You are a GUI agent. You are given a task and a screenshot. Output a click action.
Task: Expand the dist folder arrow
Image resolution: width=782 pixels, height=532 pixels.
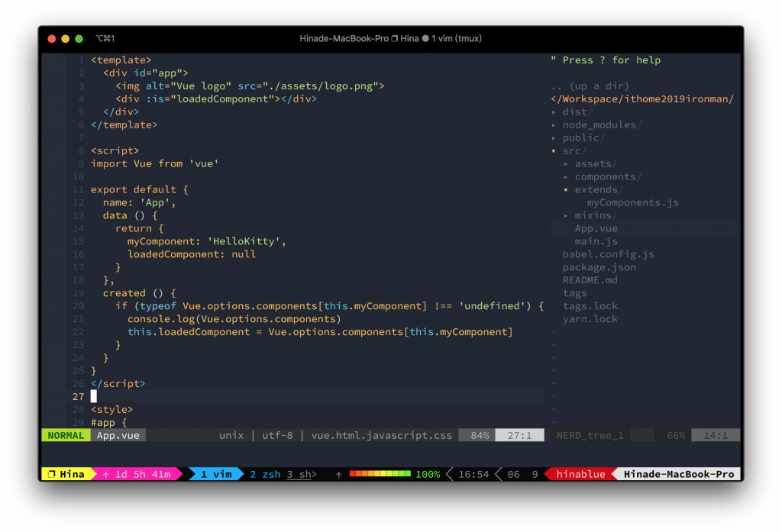(x=554, y=112)
